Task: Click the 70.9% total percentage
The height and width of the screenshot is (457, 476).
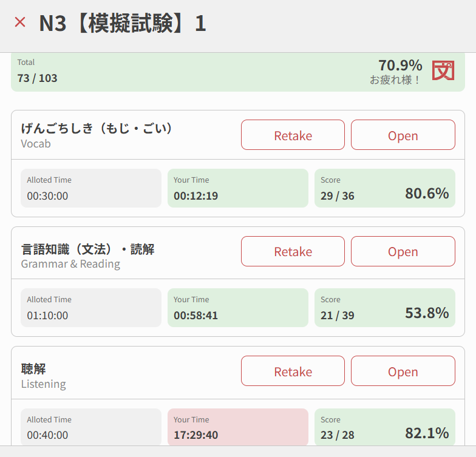Action: (x=399, y=65)
